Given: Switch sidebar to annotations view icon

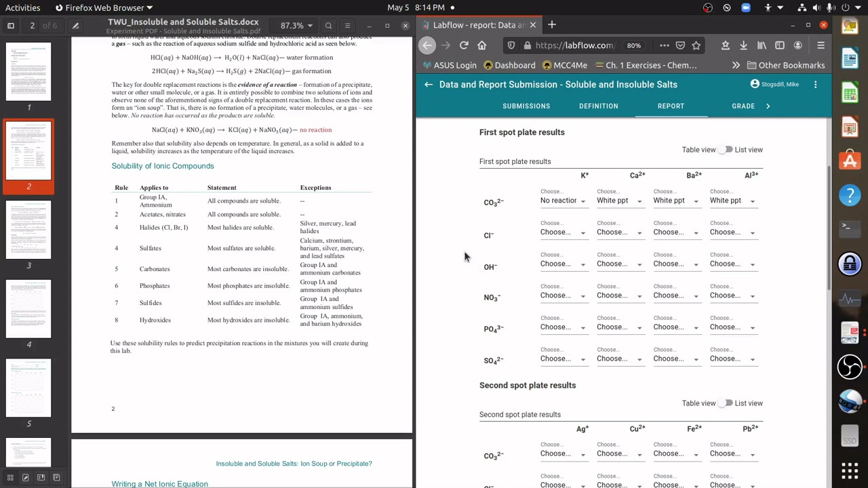Looking at the screenshot, I should 26,478.
